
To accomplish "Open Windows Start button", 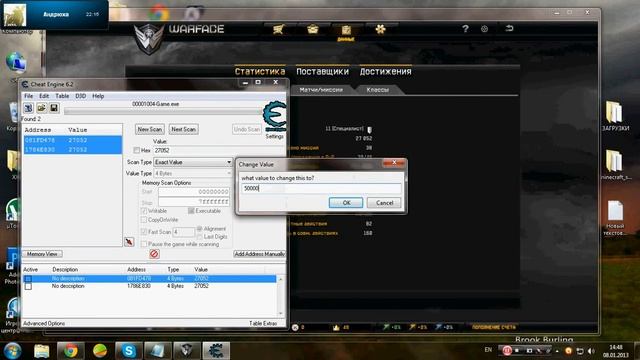I will [x=12, y=351].
